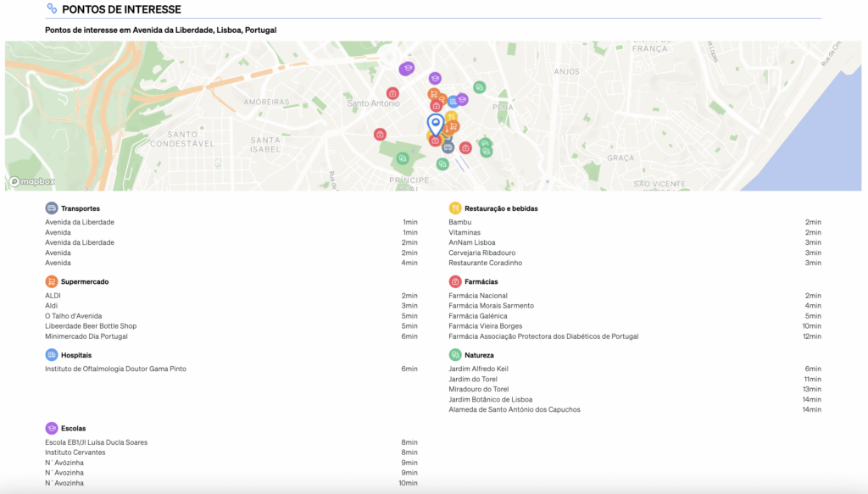The width and height of the screenshot is (868, 494).
Task: Click the SANTO CONDESTÁVEL map label
Action: point(182,139)
